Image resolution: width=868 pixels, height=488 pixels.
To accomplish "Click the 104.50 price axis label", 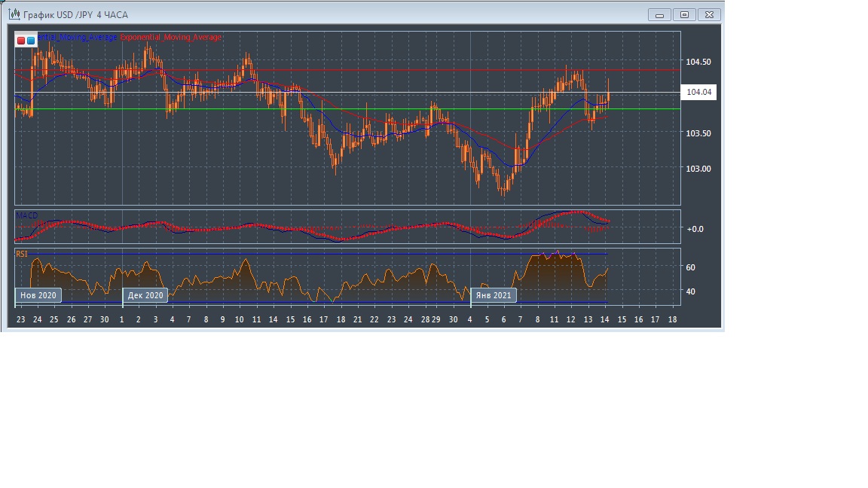I will pos(698,62).
